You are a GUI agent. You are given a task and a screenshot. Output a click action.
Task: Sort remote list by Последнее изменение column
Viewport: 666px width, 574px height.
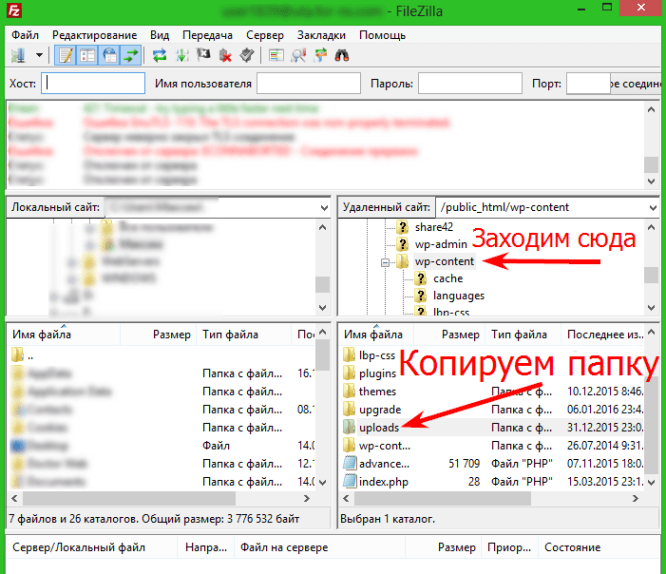pos(605,335)
